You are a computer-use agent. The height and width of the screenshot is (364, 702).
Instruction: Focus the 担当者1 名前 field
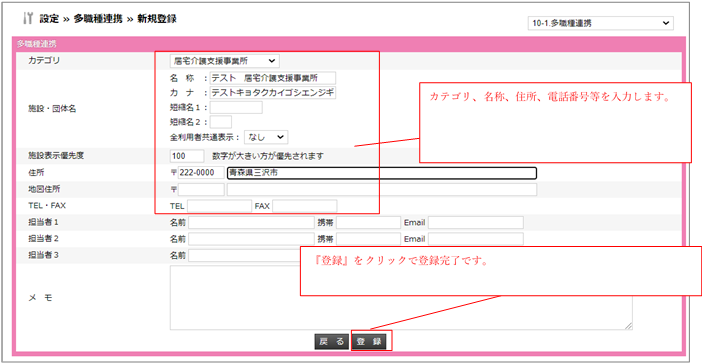[x=251, y=223]
